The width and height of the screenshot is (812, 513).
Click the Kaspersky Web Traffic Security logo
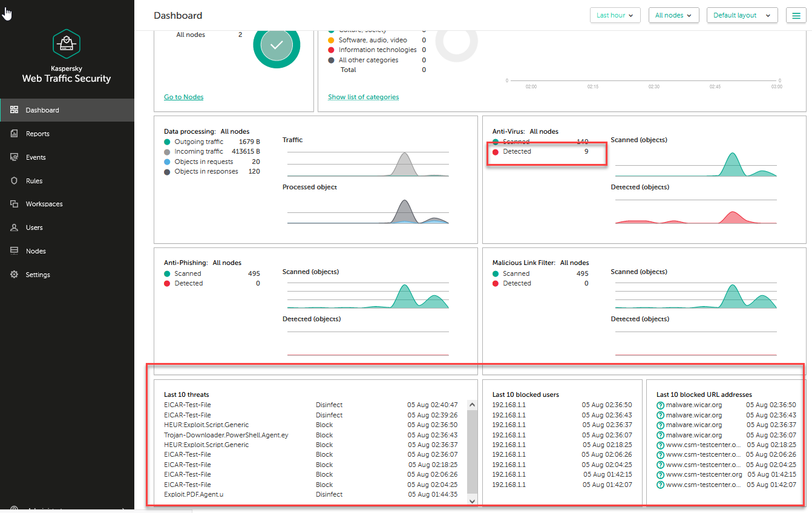(67, 44)
